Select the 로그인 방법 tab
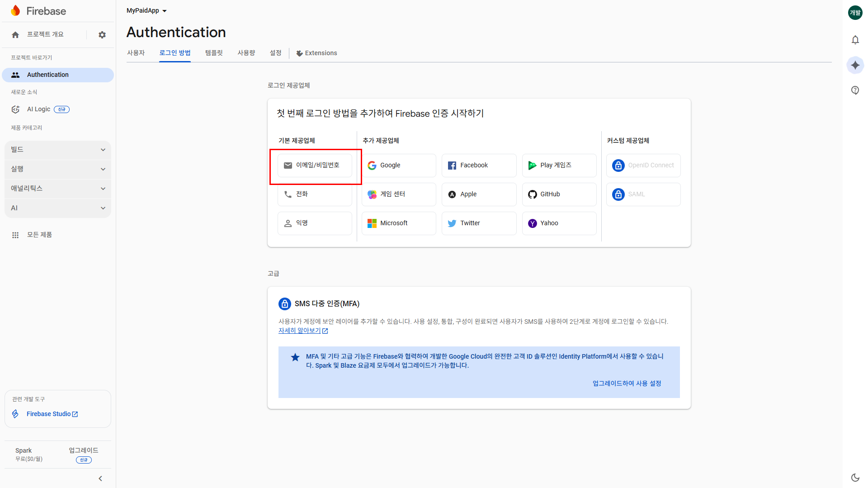868x488 pixels. click(x=175, y=53)
